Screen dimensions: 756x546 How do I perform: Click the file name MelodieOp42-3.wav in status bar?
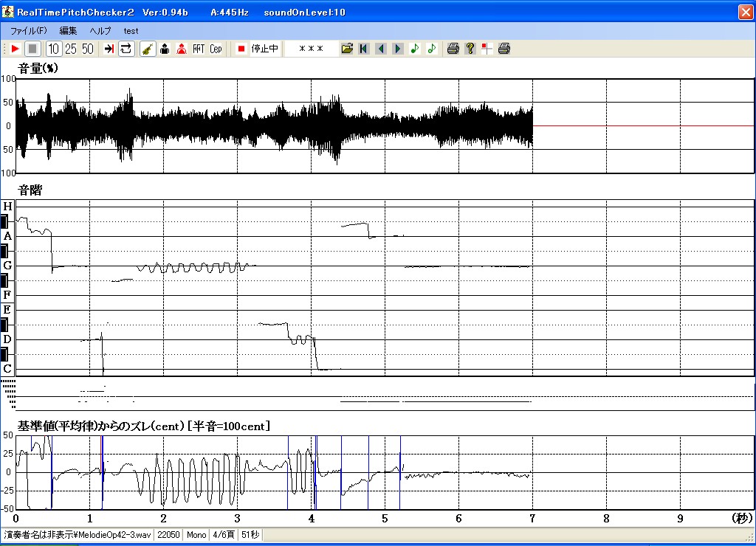114,535
